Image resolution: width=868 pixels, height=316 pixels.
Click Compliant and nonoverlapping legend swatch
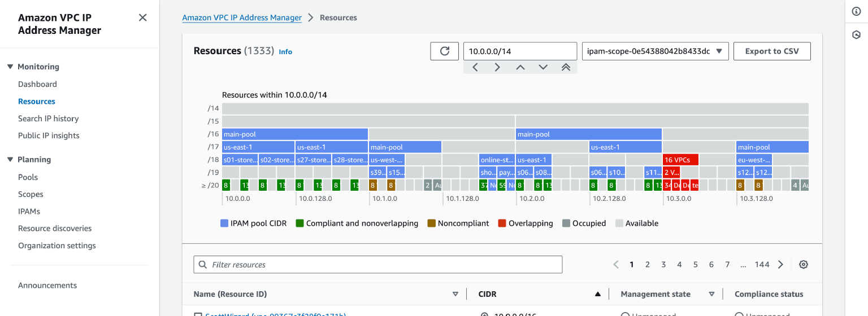[300, 223]
